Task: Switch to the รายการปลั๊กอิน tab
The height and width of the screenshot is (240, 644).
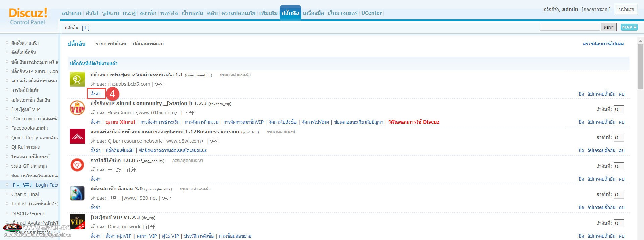Action: (x=111, y=44)
